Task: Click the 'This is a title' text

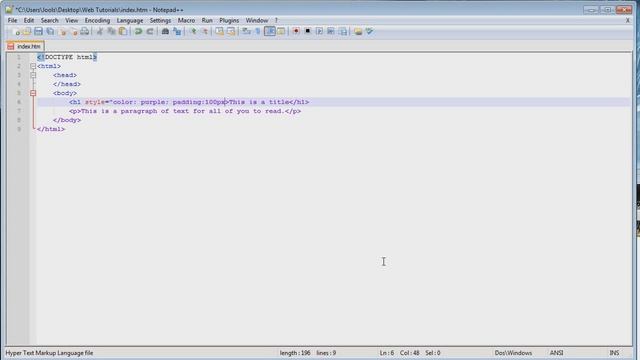Action: point(259,102)
